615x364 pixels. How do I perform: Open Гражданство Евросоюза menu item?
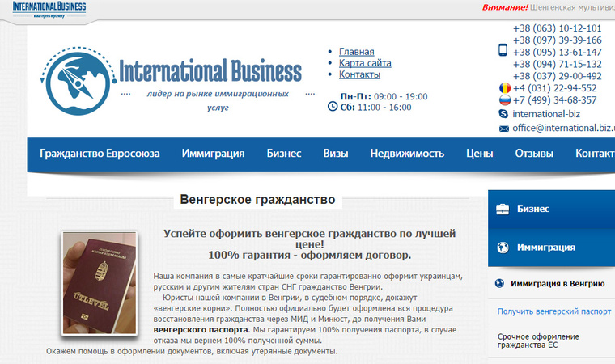(x=100, y=153)
